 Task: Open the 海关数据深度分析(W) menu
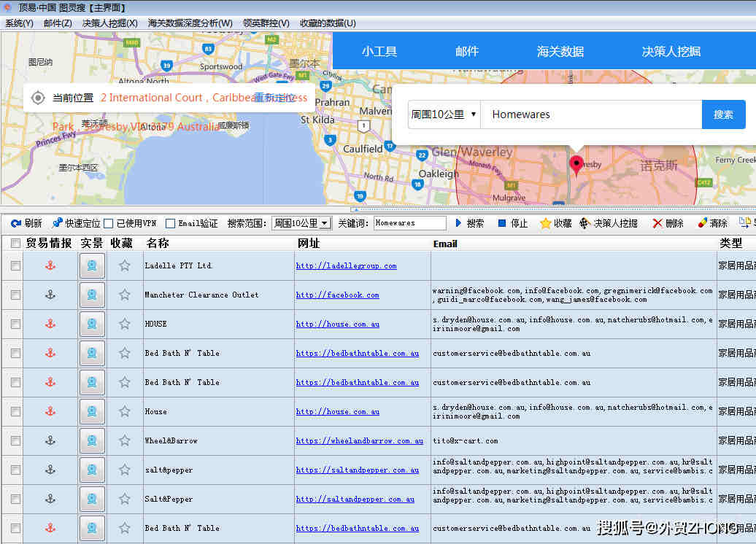tap(190, 23)
